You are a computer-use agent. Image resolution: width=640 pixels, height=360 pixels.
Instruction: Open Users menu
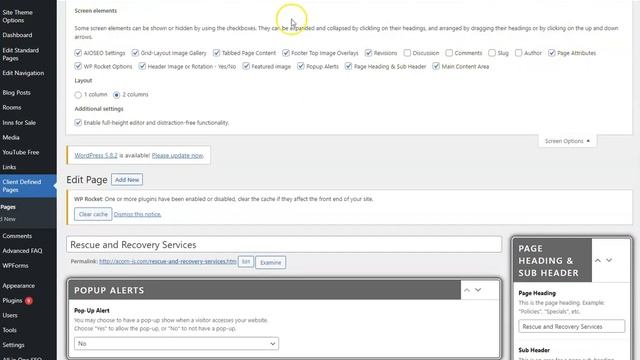[10, 316]
